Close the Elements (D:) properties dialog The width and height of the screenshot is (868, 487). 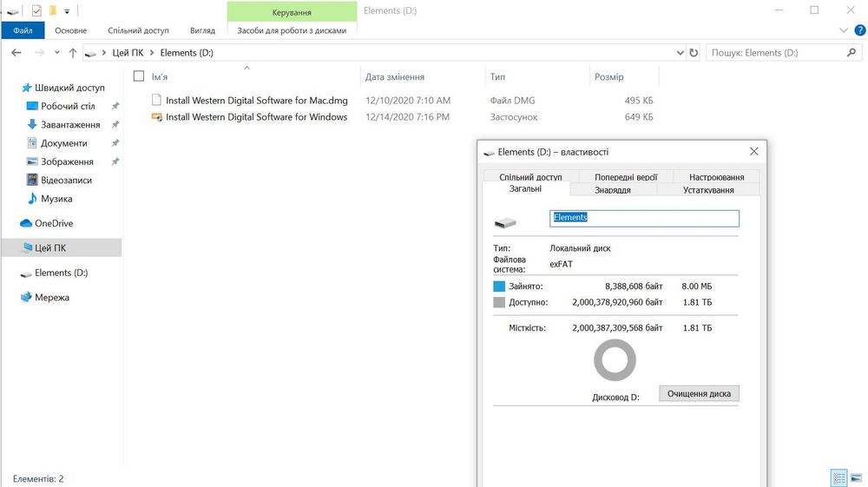point(754,152)
